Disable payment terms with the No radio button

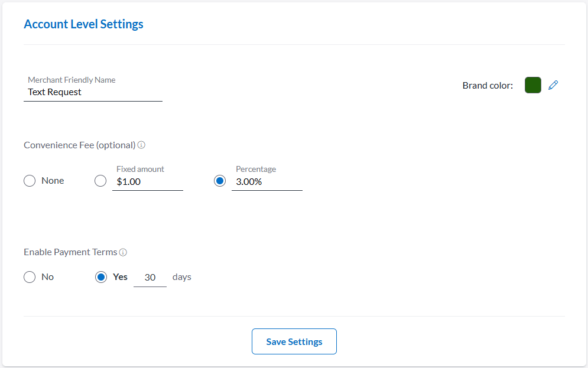tap(30, 277)
